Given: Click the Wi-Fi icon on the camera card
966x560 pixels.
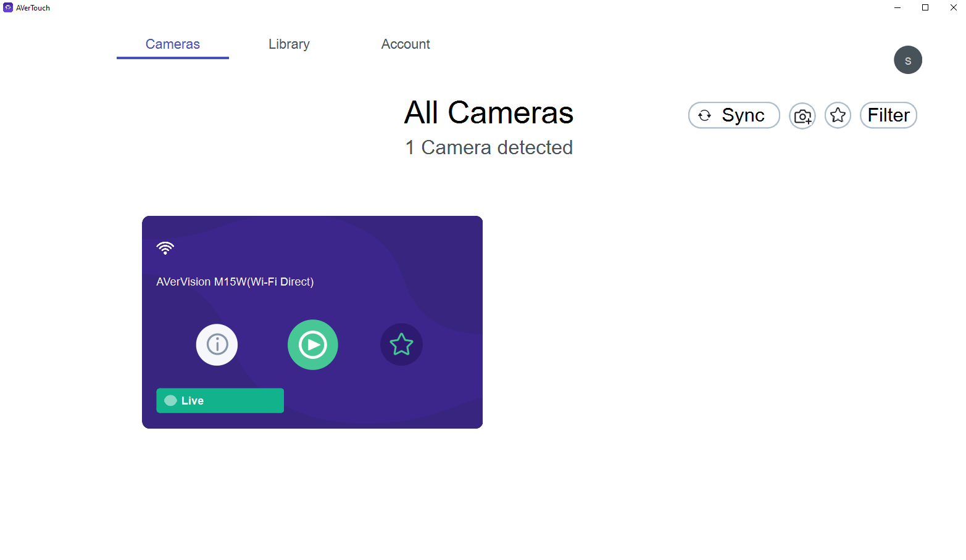Looking at the screenshot, I should point(165,248).
